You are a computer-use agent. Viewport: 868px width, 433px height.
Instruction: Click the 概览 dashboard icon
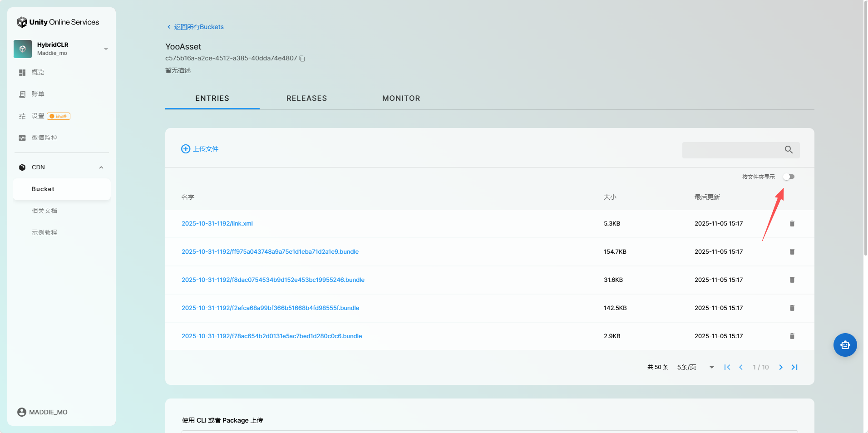22,73
